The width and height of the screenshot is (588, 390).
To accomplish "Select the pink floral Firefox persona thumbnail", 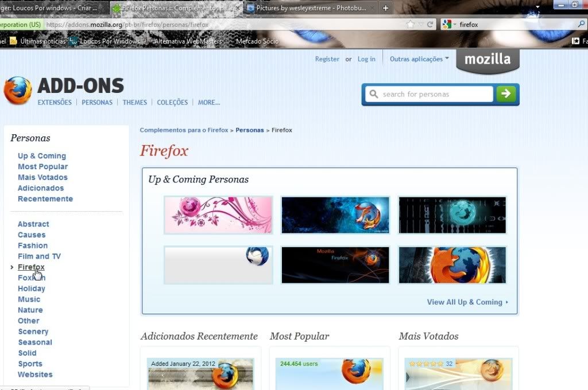I will tap(218, 215).
